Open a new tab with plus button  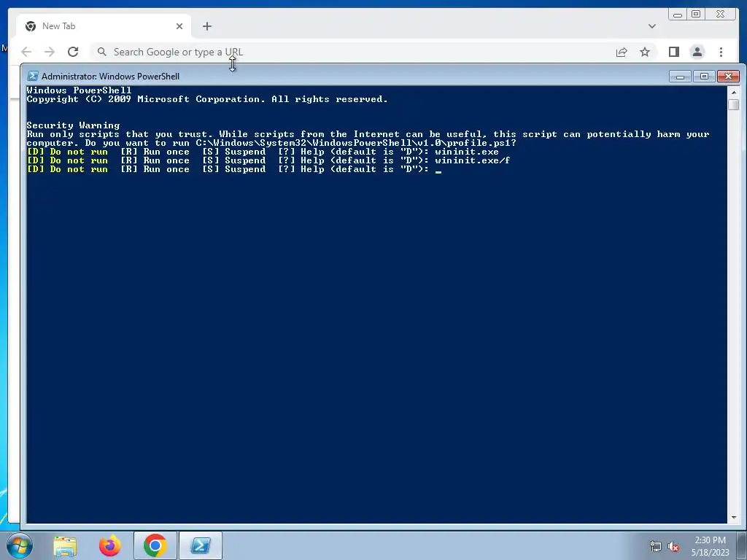[206, 26]
